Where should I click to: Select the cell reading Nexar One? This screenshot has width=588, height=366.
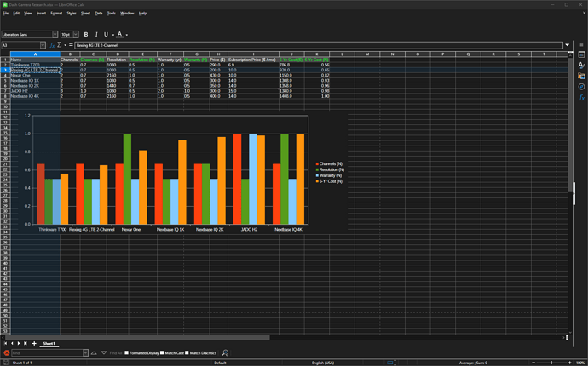point(35,75)
